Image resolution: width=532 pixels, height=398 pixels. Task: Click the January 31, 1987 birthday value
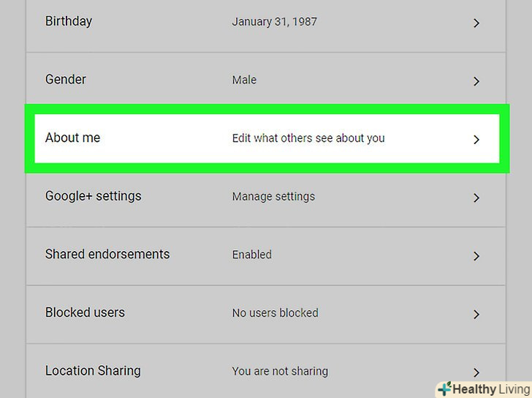(x=274, y=21)
